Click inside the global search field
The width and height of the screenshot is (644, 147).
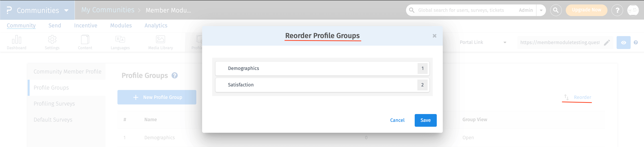(x=463, y=10)
